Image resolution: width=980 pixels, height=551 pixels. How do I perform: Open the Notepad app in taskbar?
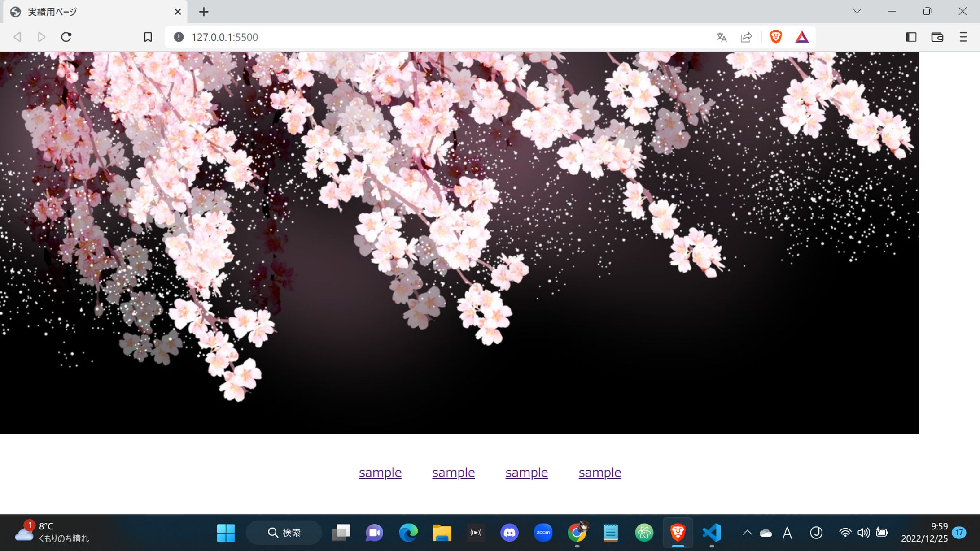(x=610, y=533)
